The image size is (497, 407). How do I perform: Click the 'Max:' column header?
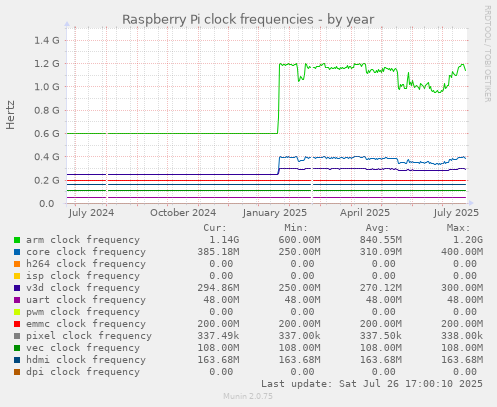(458, 228)
